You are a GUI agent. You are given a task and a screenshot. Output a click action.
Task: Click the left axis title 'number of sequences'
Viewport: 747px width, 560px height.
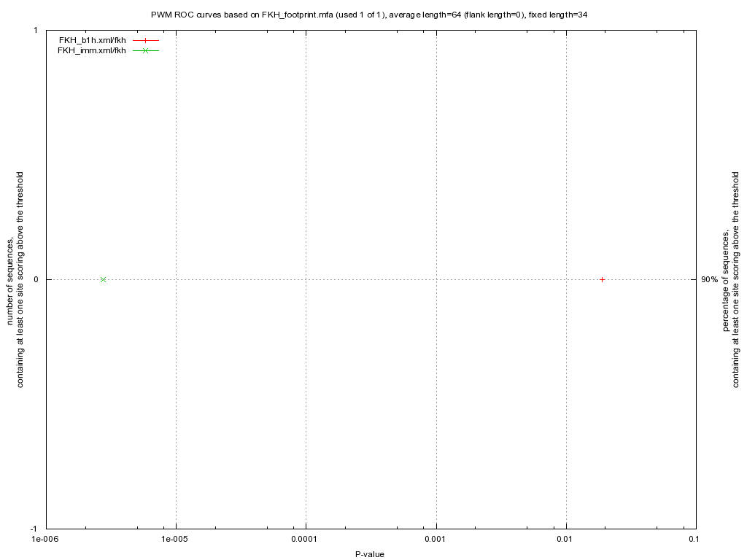[x=16, y=279]
